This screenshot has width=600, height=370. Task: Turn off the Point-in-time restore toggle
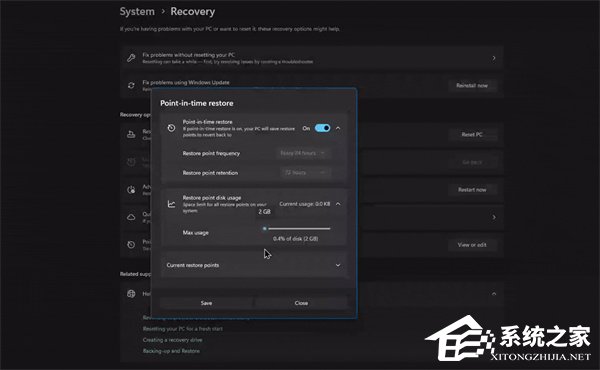point(322,128)
